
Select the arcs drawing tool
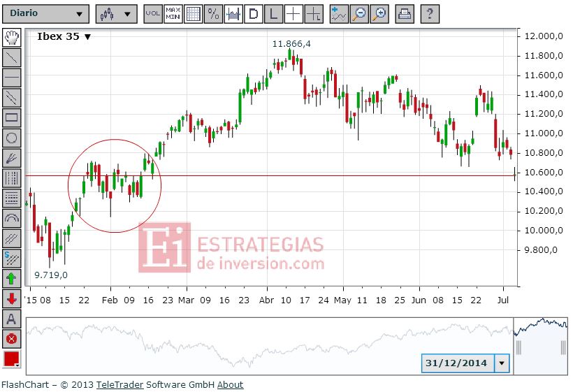click(12, 219)
